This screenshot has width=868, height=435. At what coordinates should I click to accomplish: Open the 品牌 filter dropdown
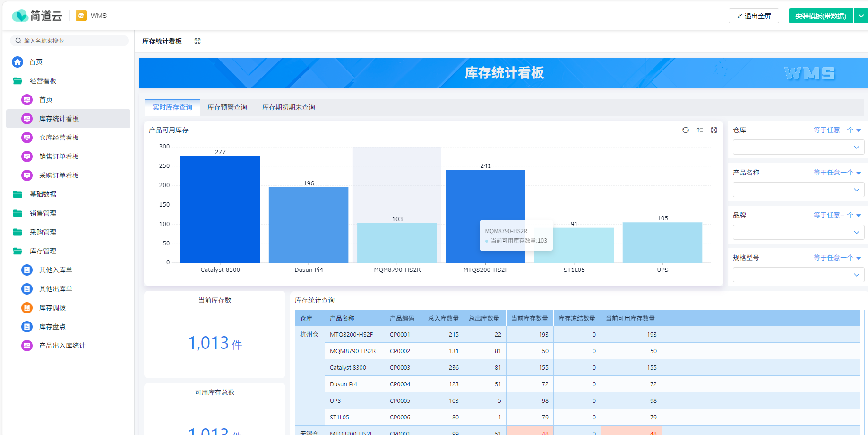[798, 232]
